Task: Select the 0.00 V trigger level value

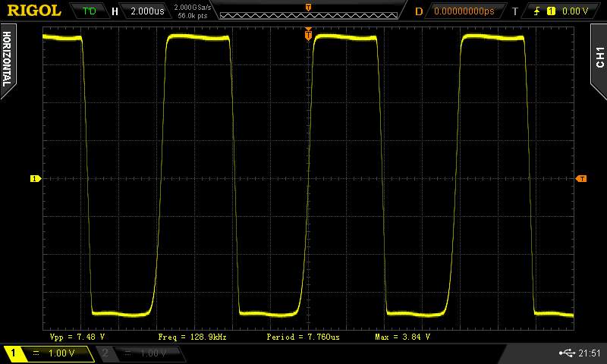Action: click(574, 11)
